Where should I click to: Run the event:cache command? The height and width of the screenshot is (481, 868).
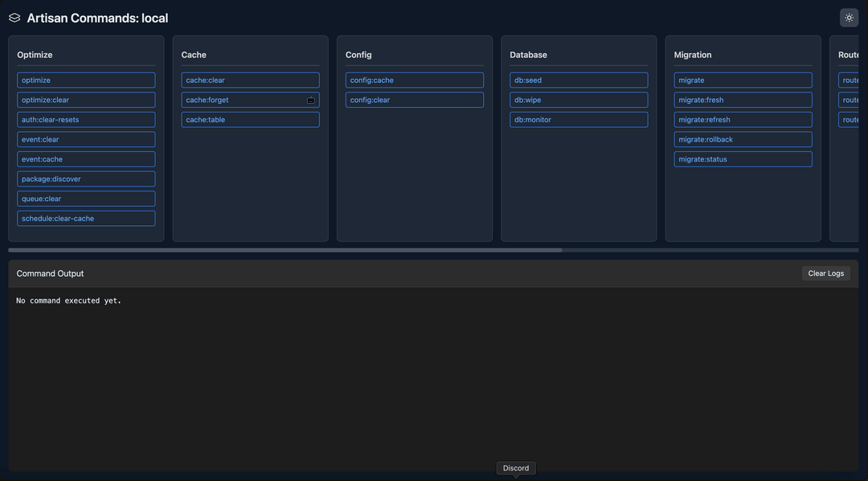(x=86, y=159)
